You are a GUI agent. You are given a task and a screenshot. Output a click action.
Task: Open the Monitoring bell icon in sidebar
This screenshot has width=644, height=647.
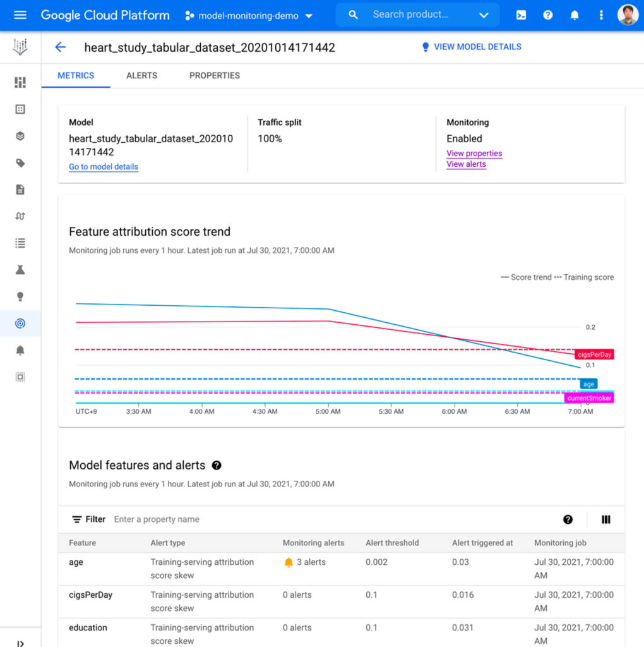click(x=20, y=349)
